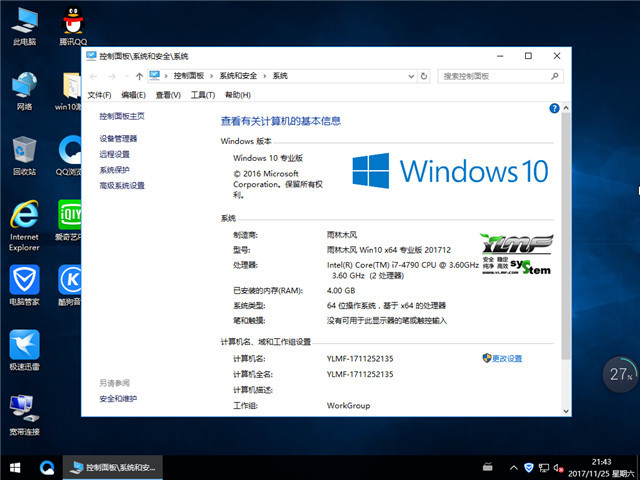The height and width of the screenshot is (480, 640).
Task: Click 系统和安全 breadcrumb in address bar
Action: 238,76
